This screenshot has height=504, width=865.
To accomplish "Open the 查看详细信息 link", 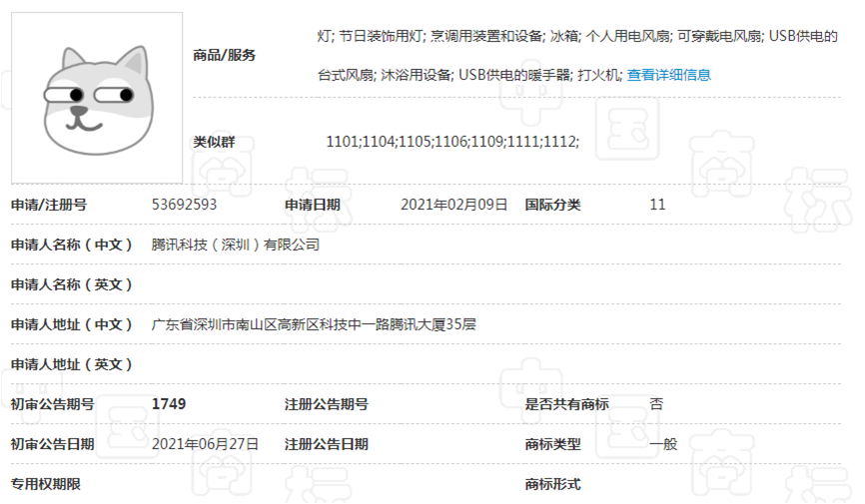I will 668,75.
